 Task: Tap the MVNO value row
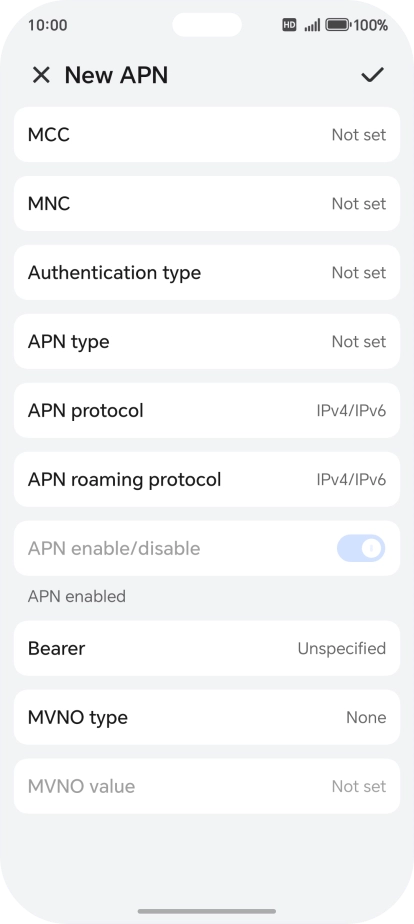207,786
